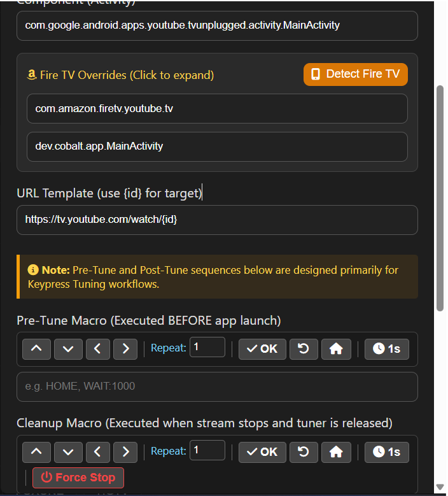
Task: Add Up arrow key to Cleanup Macro
Action: tap(36, 452)
